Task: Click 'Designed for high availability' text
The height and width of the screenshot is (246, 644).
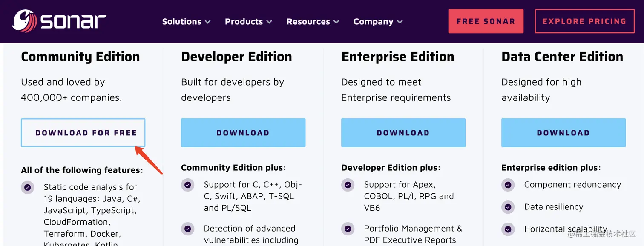Action: click(x=541, y=90)
